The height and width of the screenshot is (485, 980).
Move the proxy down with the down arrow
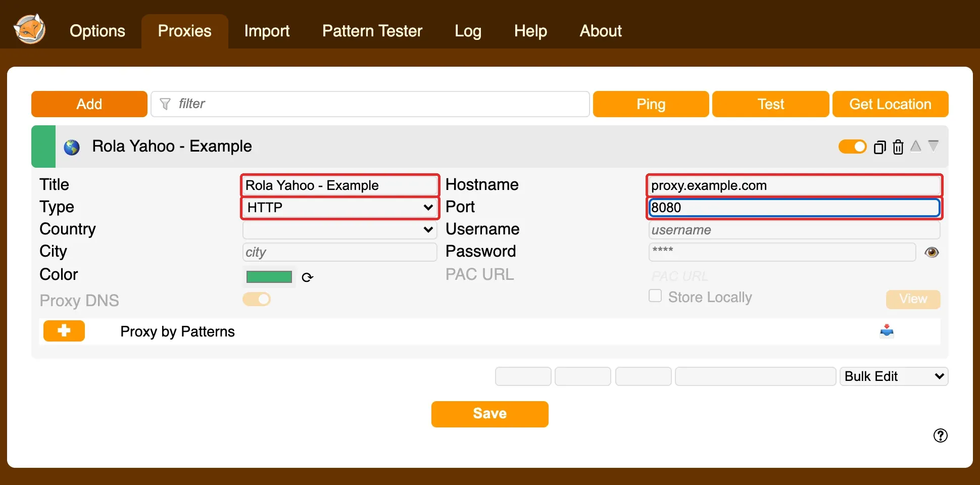point(934,146)
